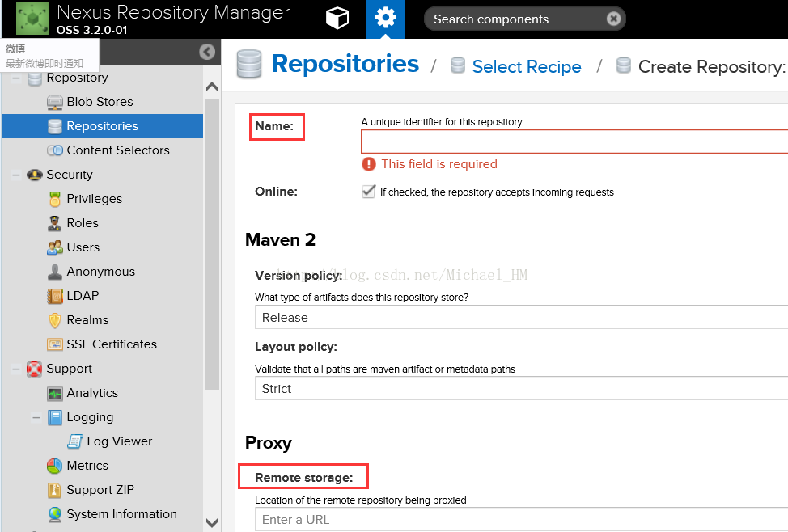Open the Administration gear icon
This screenshot has width=788, height=532.
[385, 18]
